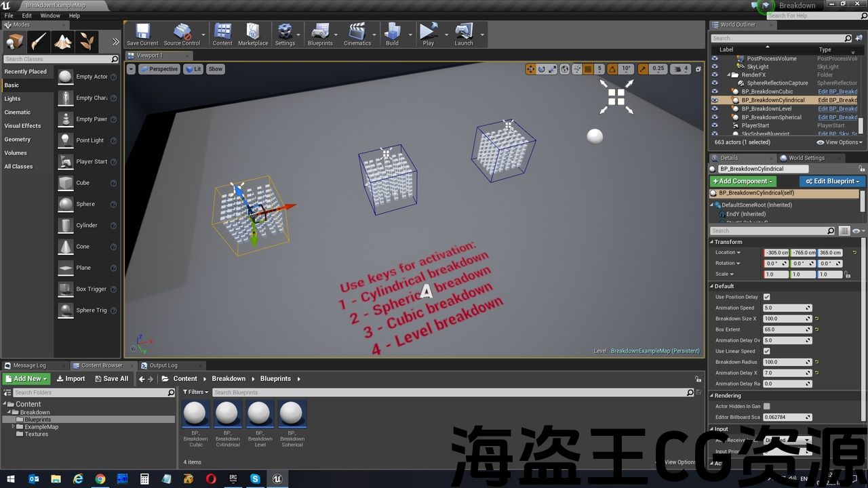Expand the View Options dropdown in World Outliner

pyautogui.click(x=840, y=142)
